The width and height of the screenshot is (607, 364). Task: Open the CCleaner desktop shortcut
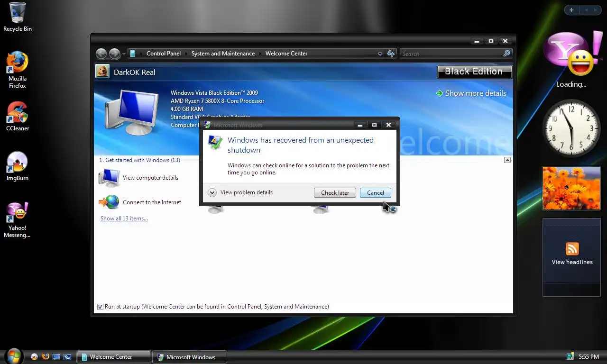[x=18, y=117]
